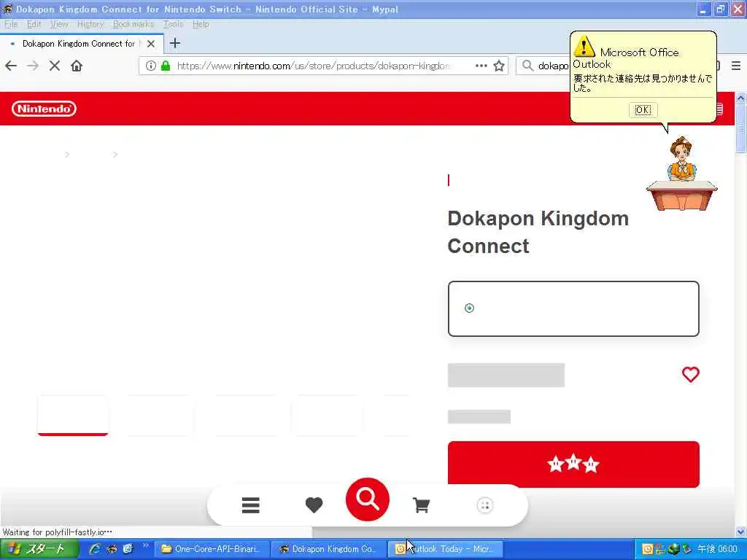Open the bottom bar hamburger menu icon
This screenshot has width=747, height=560.
coord(251,505)
